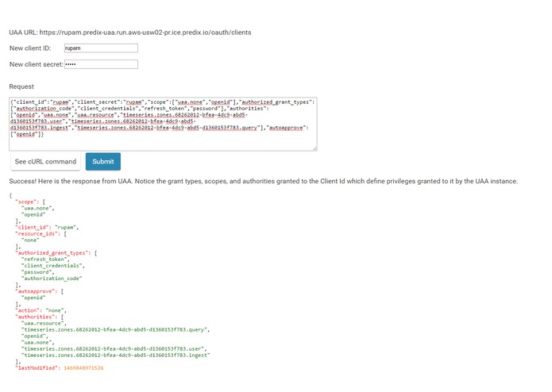The height and width of the screenshot is (392, 552).
Task: Click the 'New client ID:' label
Action: tap(30, 48)
